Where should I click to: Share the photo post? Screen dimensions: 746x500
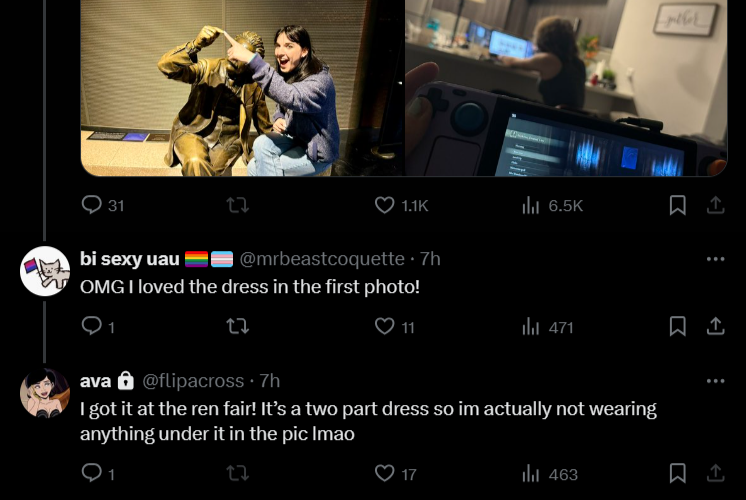(715, 206)
